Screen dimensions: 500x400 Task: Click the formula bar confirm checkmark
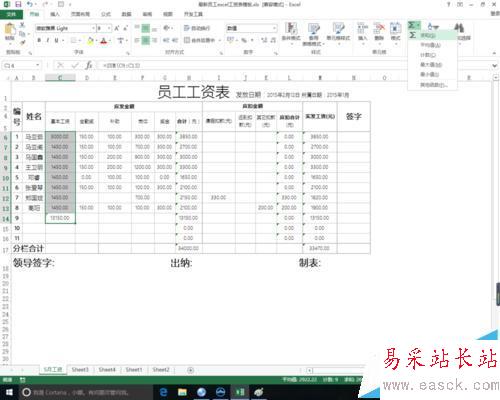click(x=75, y=65)
